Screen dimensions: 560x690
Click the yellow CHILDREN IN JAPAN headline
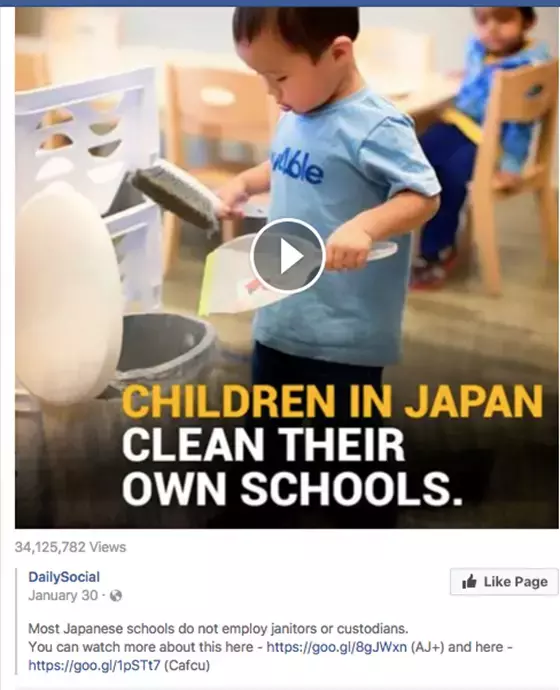coord(333,402)
